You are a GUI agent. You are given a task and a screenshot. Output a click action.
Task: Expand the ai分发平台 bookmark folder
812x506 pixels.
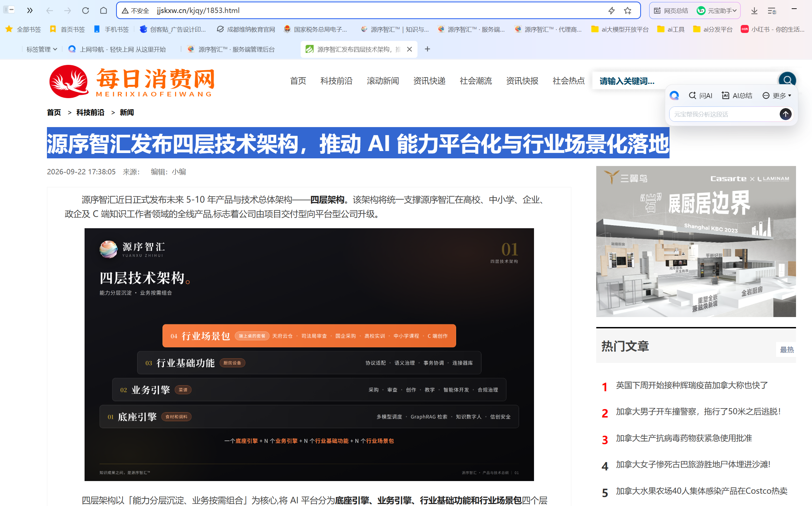click(x=712, y=29)
